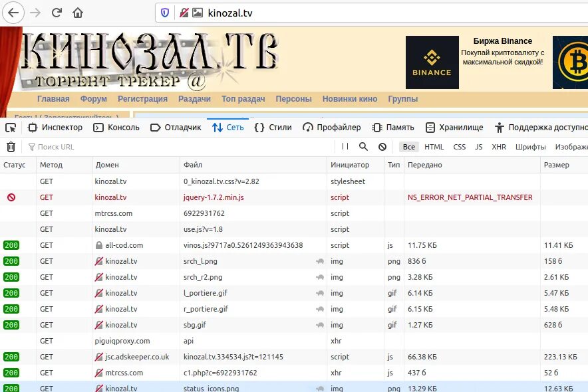Screen dimensions: 588x392
Task: Filter requests by JS
Action: 478,147
